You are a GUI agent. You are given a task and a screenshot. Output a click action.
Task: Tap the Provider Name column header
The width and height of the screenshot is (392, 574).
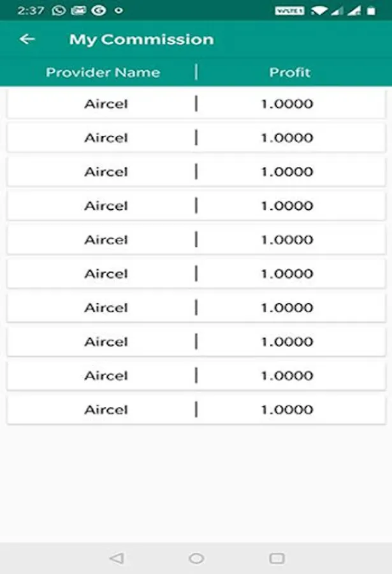[103, 72]
